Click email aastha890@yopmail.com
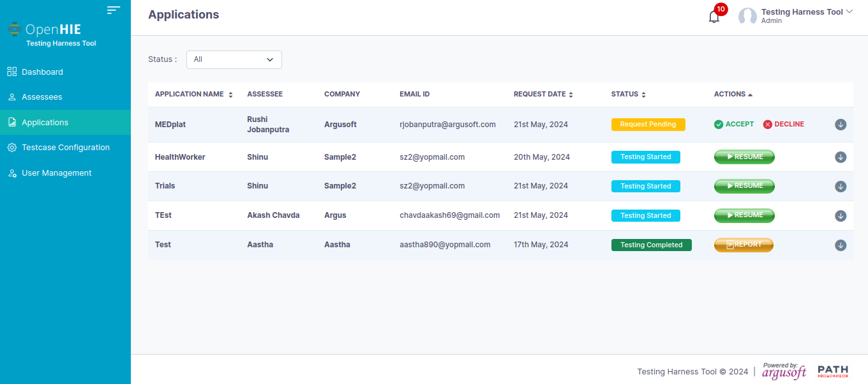This screenshot has width=868, height=384. click(445, 245)
